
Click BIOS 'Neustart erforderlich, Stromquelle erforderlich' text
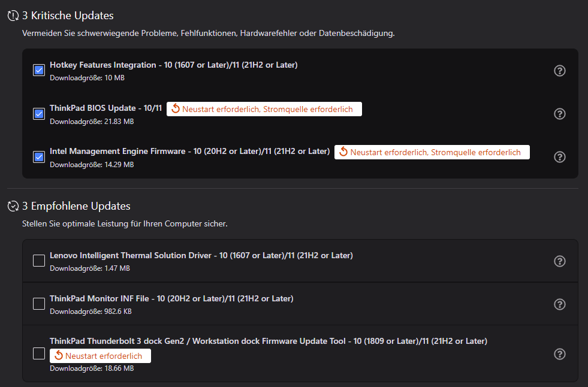tap(267, 110)
